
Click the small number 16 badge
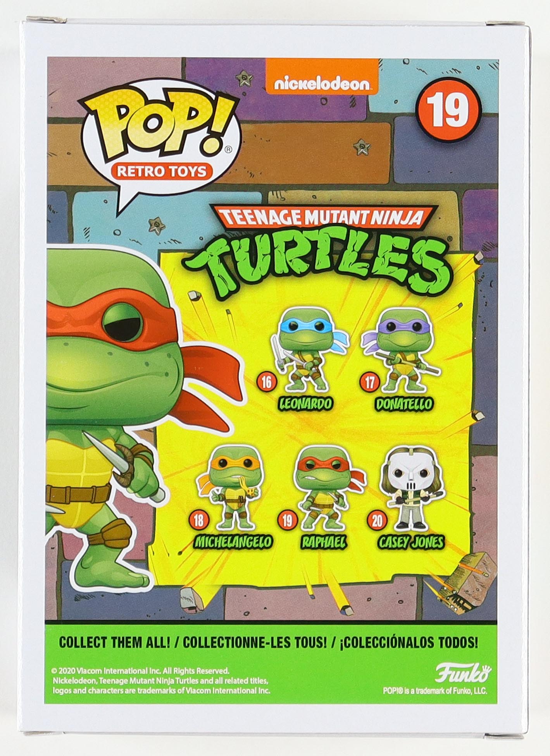[266, 383]
